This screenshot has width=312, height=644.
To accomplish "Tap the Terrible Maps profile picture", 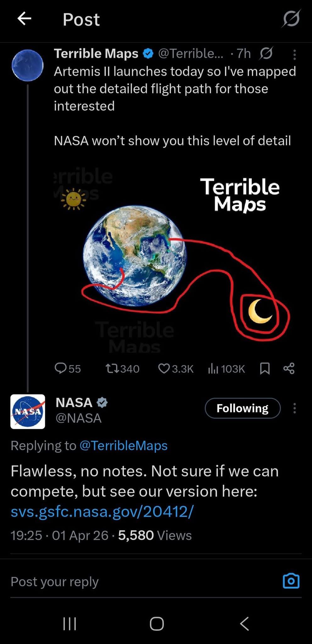I will tap(28, 65).
